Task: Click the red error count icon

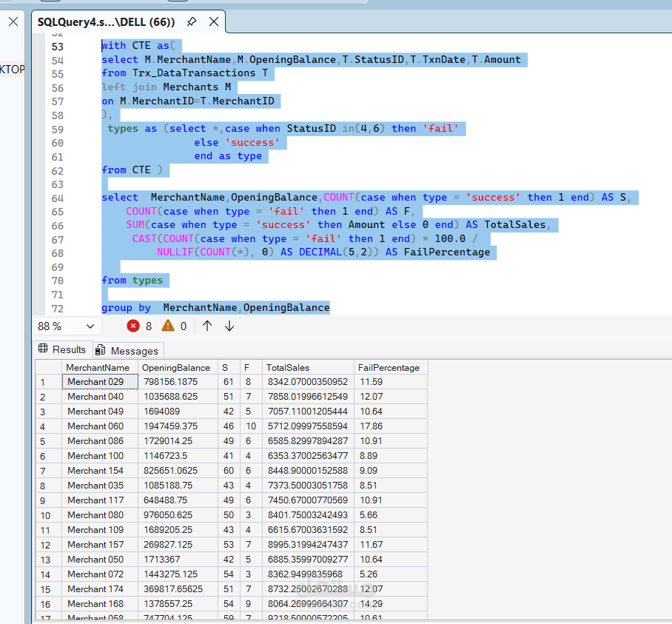Action: click(x=133, y=326)
